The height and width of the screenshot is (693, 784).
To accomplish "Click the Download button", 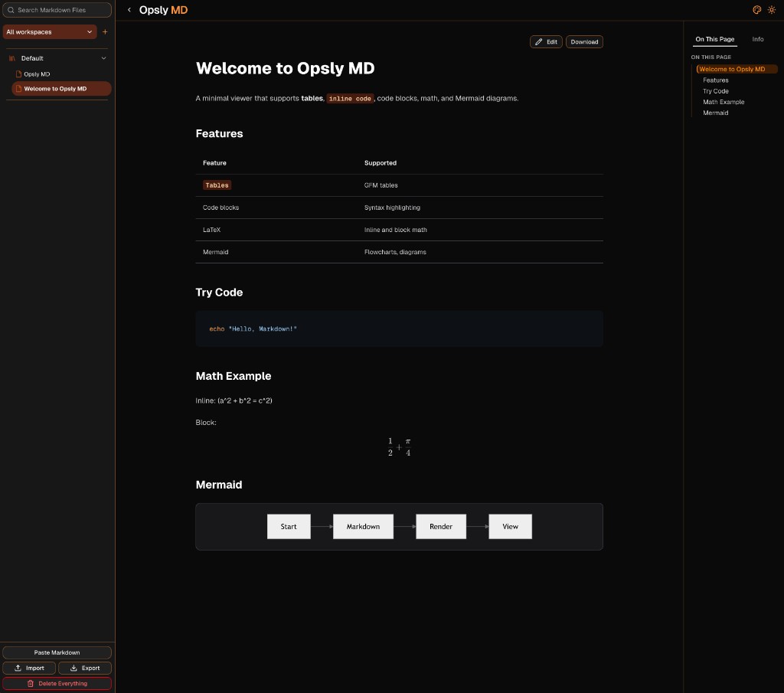I will (584, 41).
